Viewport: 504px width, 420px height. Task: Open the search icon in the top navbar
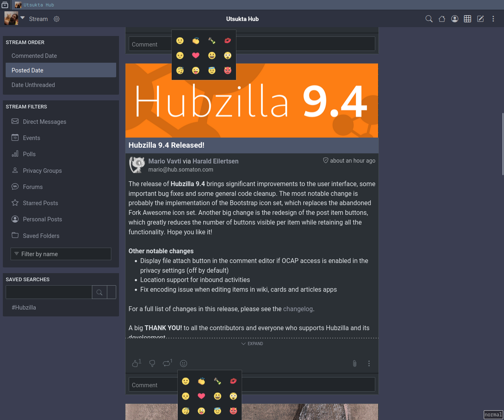[x=429, y=19]
